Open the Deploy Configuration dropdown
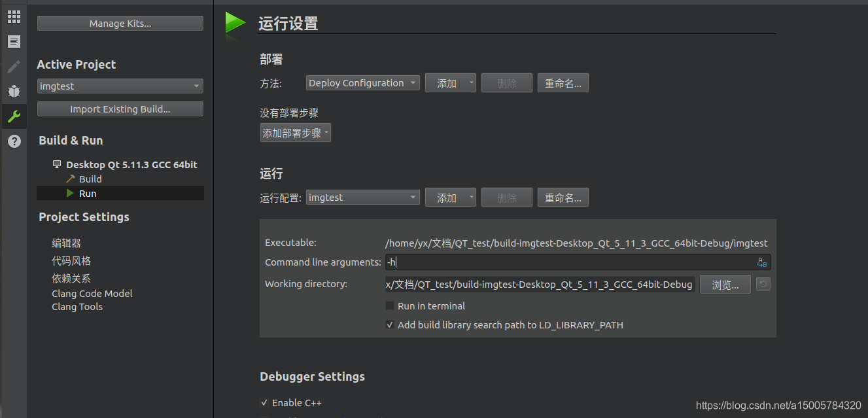Image resolution: width=868 pixels, height=418 pixels. click(x=362, y=82)
